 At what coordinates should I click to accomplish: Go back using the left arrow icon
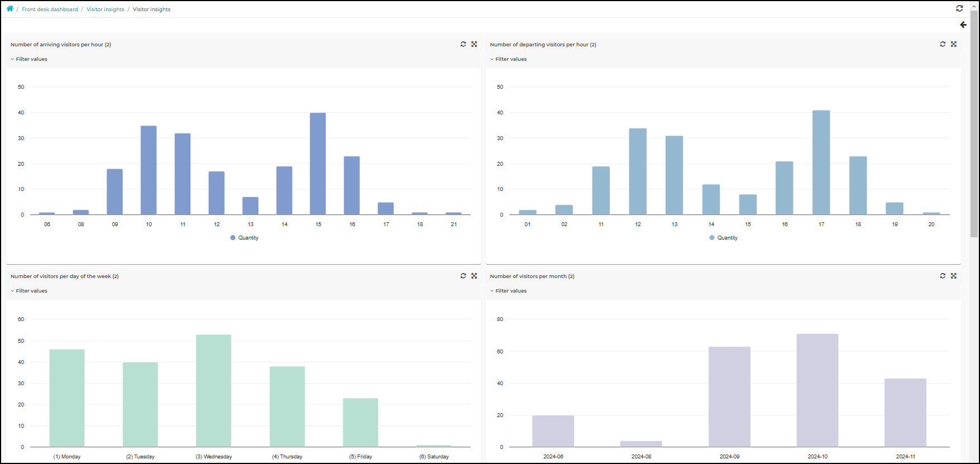coord(963,25)
